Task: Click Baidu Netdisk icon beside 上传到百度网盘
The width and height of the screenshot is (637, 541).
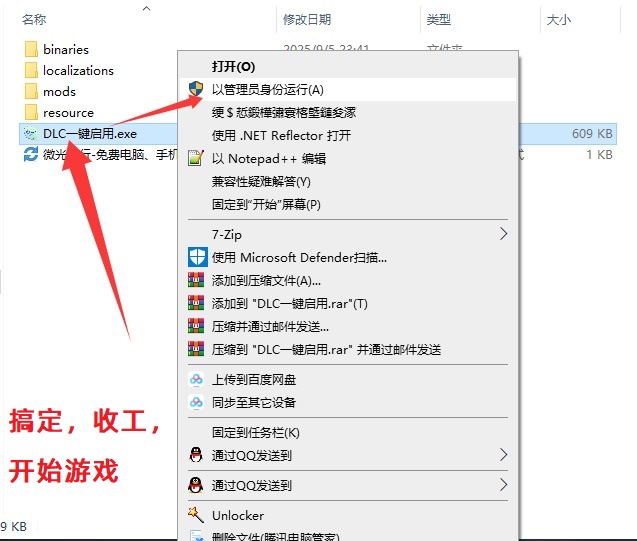Action: 196,379
